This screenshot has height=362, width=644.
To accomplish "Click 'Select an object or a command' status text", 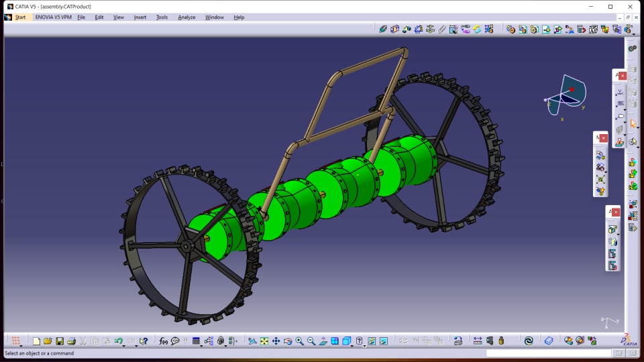I will coord(40,353).
